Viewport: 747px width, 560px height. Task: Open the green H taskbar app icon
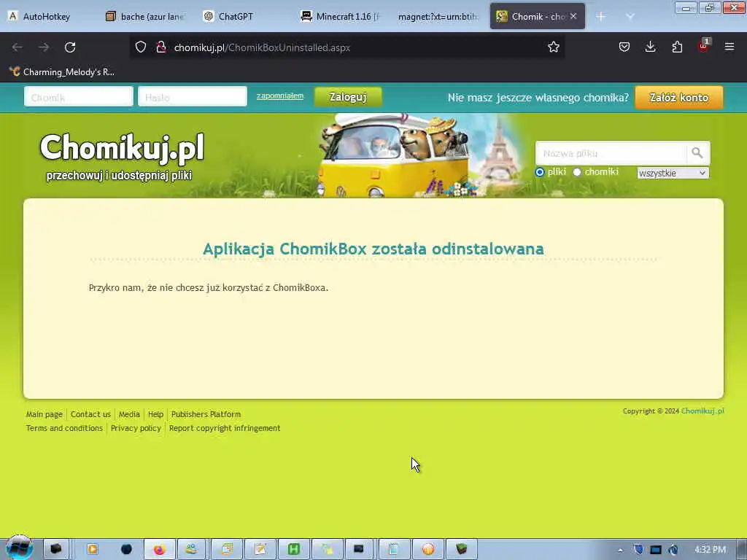[294, 550]
